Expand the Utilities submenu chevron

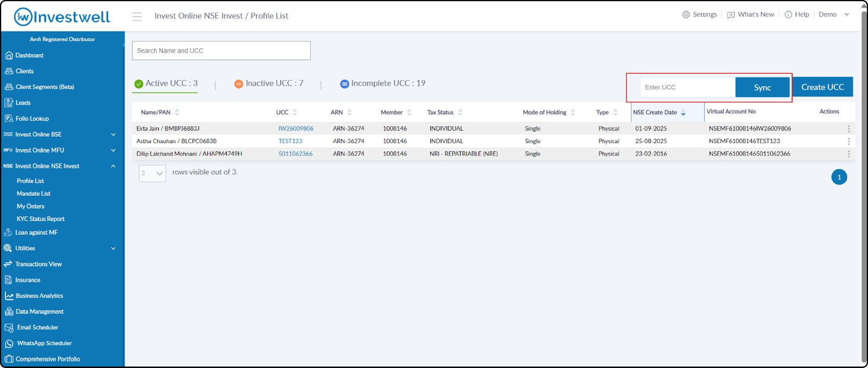[x=113, y=248]
